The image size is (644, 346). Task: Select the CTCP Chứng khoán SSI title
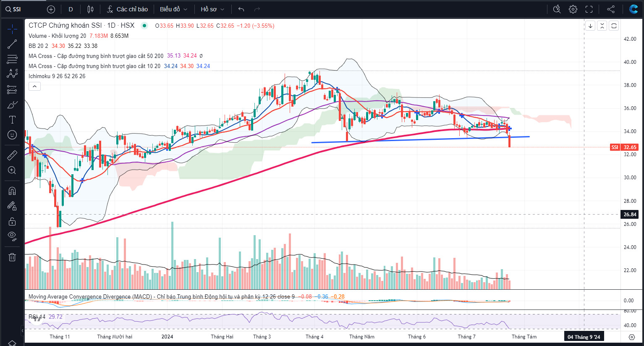pyautogui.click(x=81, y=26)
